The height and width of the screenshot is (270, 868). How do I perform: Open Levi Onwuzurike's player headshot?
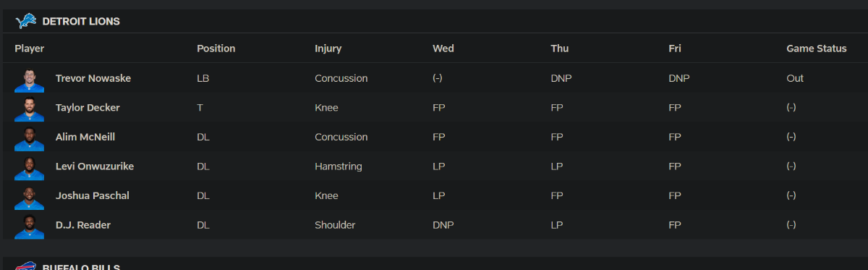(29, 168)
